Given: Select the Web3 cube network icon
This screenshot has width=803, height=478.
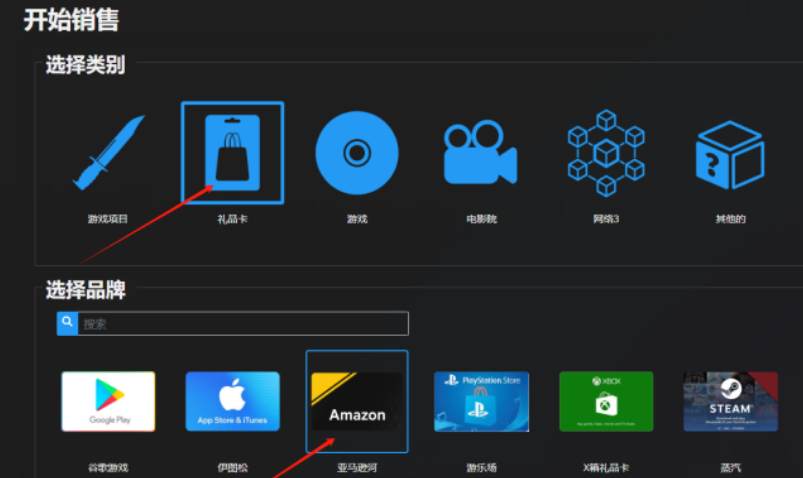Looking at the screenshot, I should pos(606,153).
